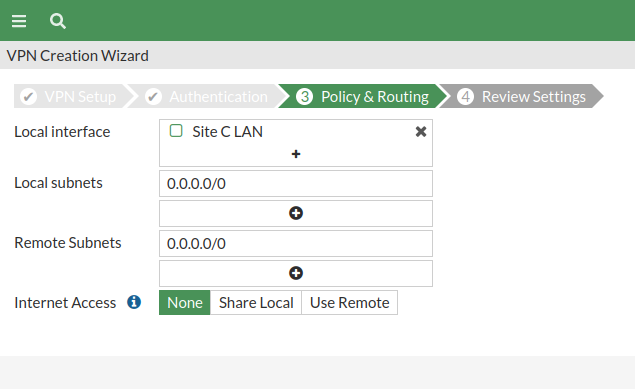Remove Site C LAN from Local interface
Viewport: 635px width, 389px height.
coord(421,132)
